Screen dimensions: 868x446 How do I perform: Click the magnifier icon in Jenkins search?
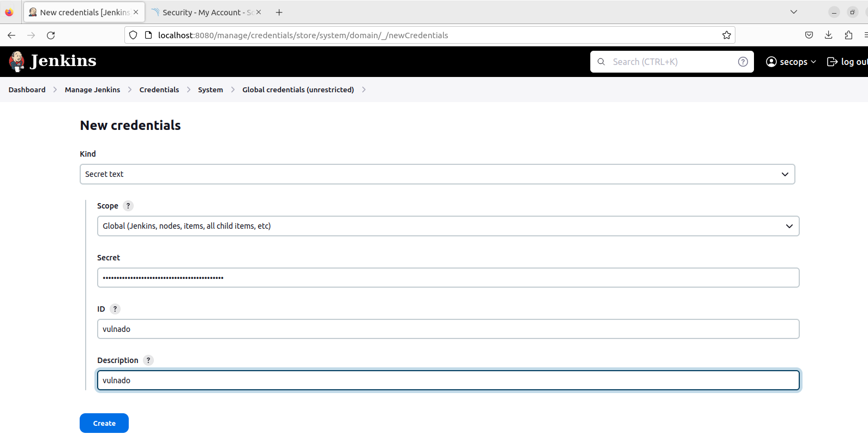coord(601,62)
